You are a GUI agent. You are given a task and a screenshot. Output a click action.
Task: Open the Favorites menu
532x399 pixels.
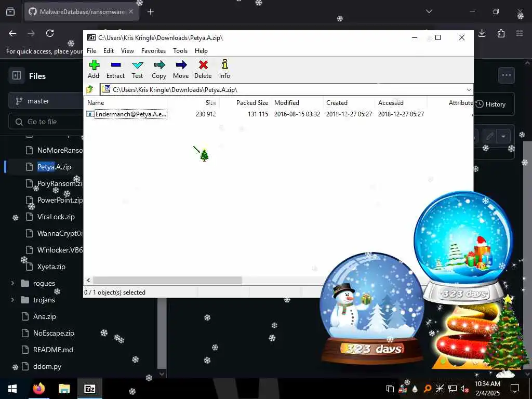(153, 51)
